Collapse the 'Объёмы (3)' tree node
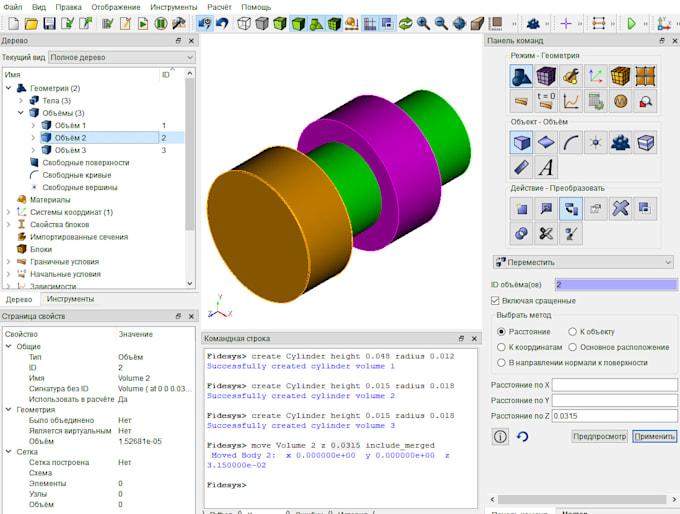The height and width of the screenshot is (514, 680). coord(21,113)
